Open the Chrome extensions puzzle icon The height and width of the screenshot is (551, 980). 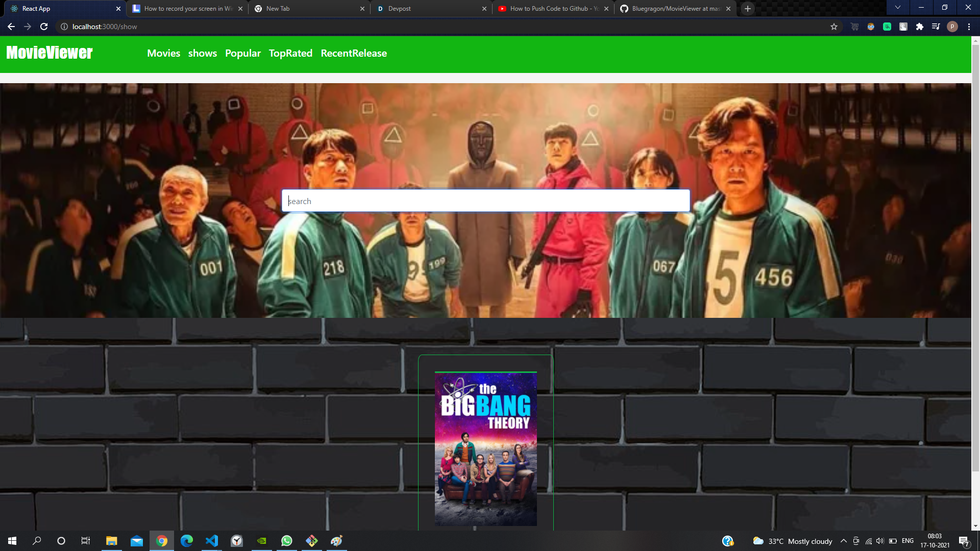(919, 27)
